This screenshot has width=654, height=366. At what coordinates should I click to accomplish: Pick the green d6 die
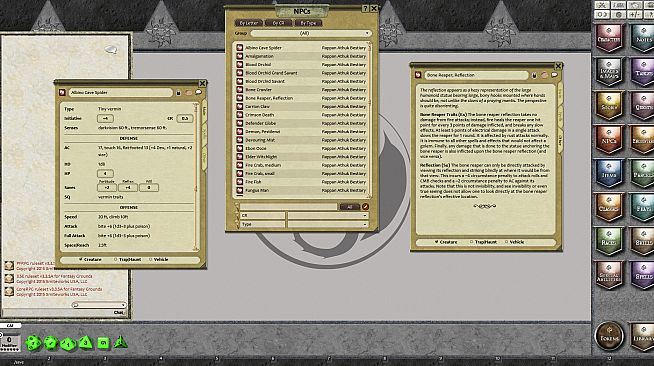click(x=103, y=343)
